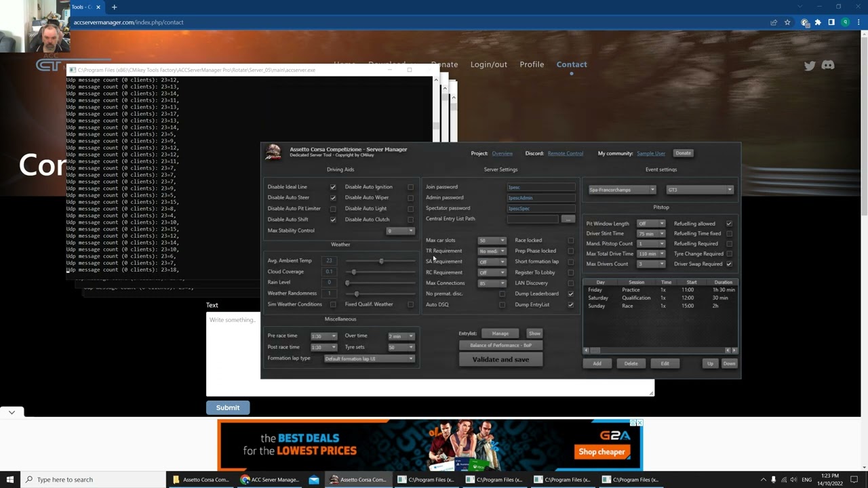
Task: Toggle Dump Leaderboard checkbox
Action: click(570, 293)
